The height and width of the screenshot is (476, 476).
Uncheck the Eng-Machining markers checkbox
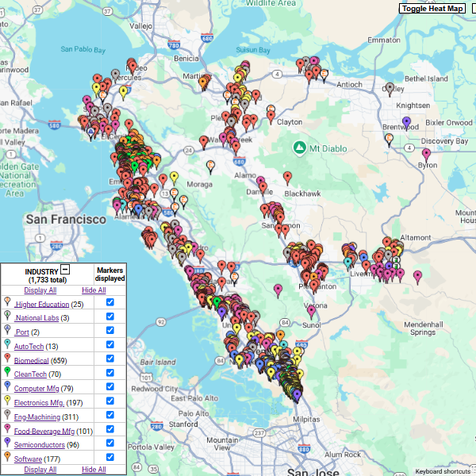[110, 415]
